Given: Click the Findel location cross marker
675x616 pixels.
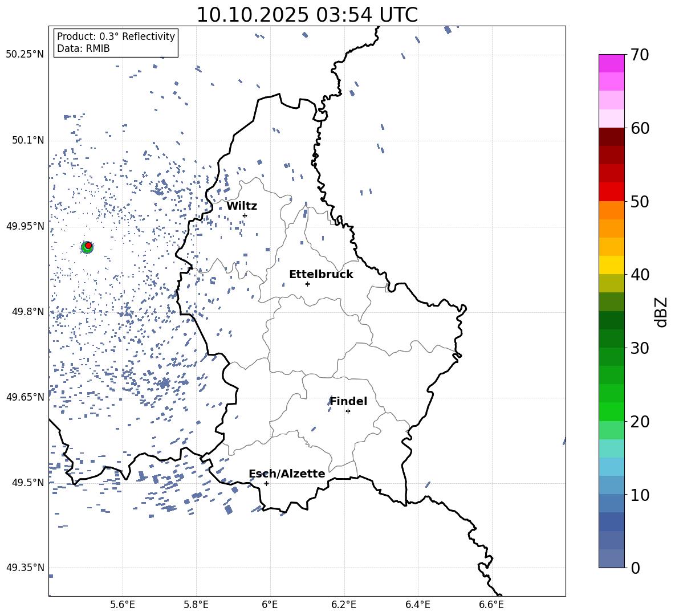Looking at the screenshot, I should tap(348, 411).
